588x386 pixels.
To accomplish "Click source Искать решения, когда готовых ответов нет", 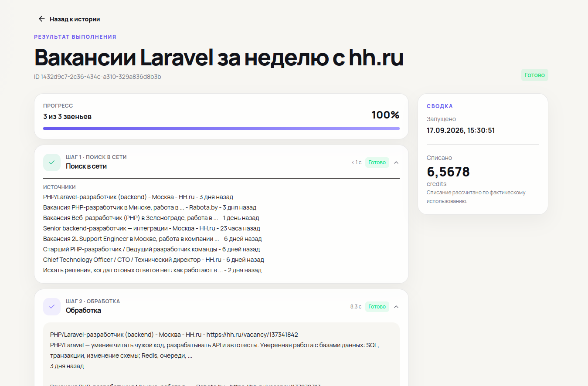I will coord(153,270).
